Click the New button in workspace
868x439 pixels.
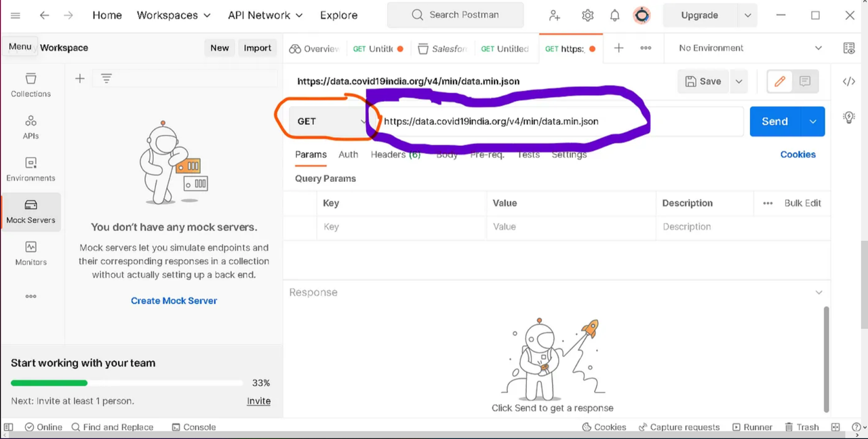click(220, 47)
